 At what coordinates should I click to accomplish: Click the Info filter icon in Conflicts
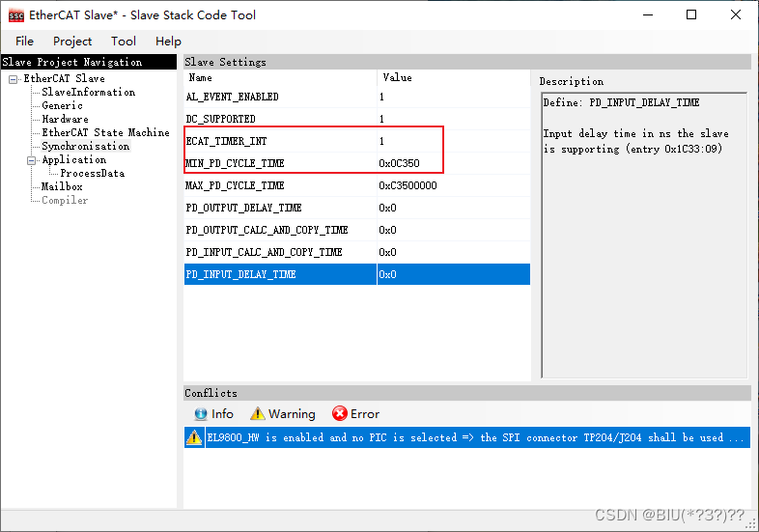(201, 414)
